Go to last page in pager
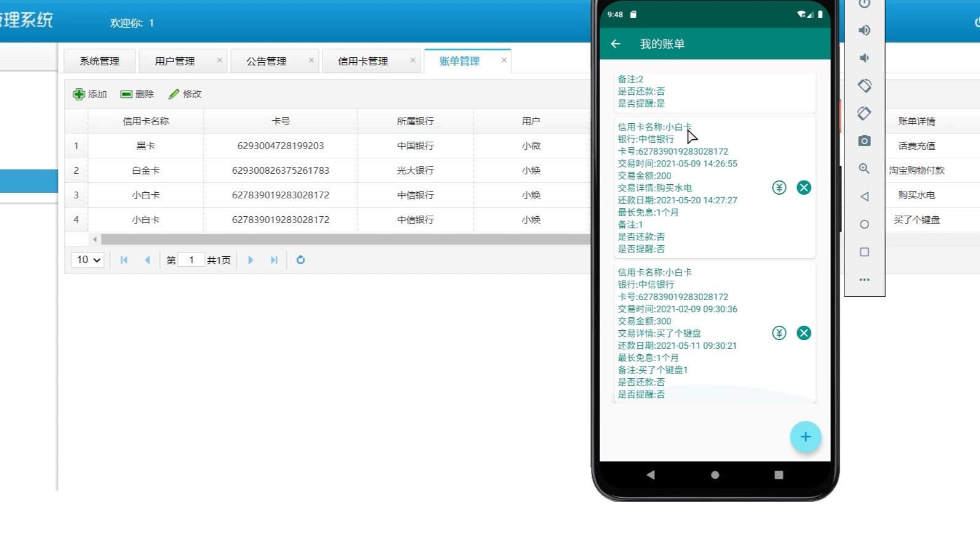This screenshot has height=552, width=980. click(x=274, y=260)
